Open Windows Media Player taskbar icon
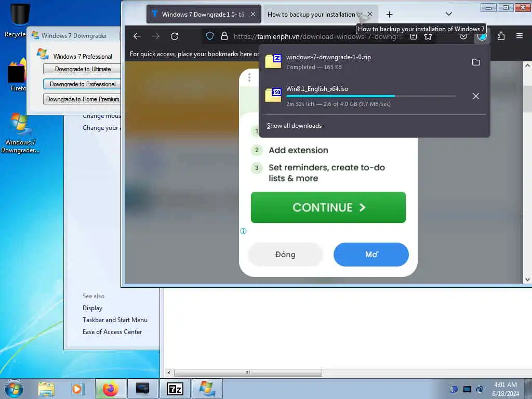The image size is (532, 399). [77, 389]
